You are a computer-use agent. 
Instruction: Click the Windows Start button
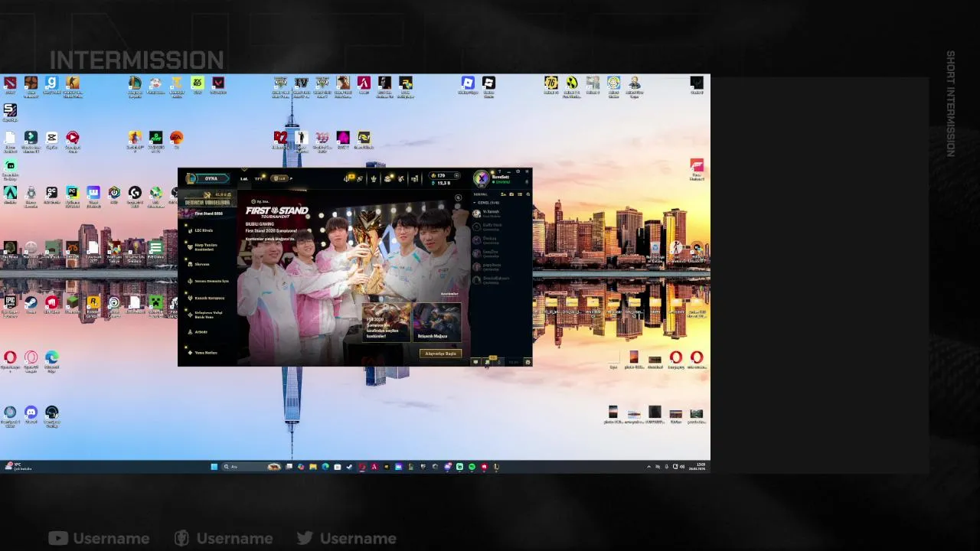click(x=214, y=466)
